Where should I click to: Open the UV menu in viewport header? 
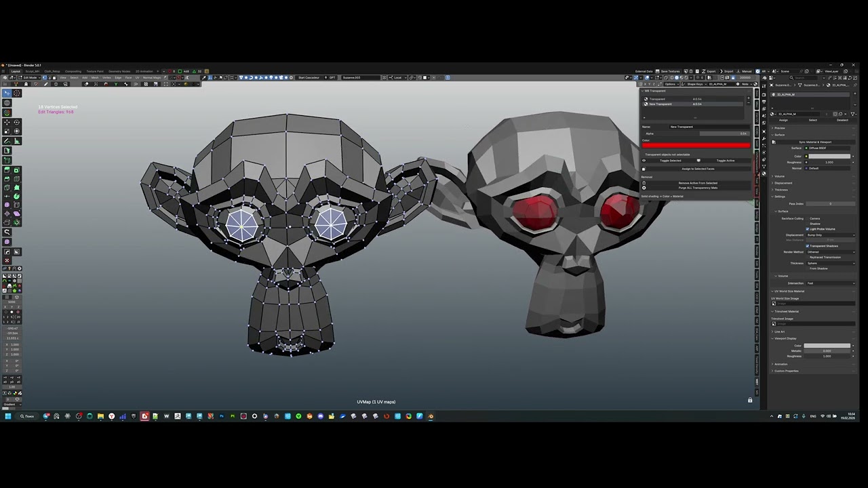[137, 77]
